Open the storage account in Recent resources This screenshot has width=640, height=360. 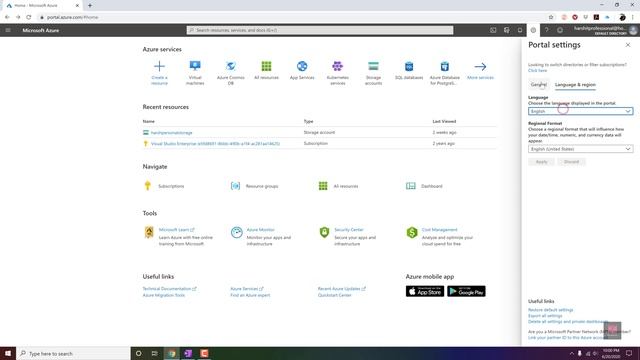click(x=171, y=133)
